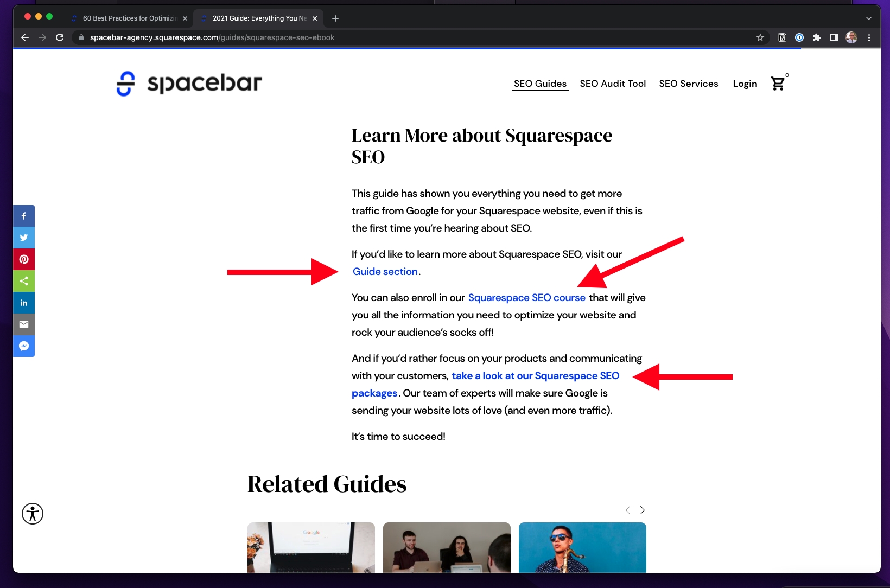Send page via email share icon
This screenshot has width=890, height=588.
tap(24, 324)
